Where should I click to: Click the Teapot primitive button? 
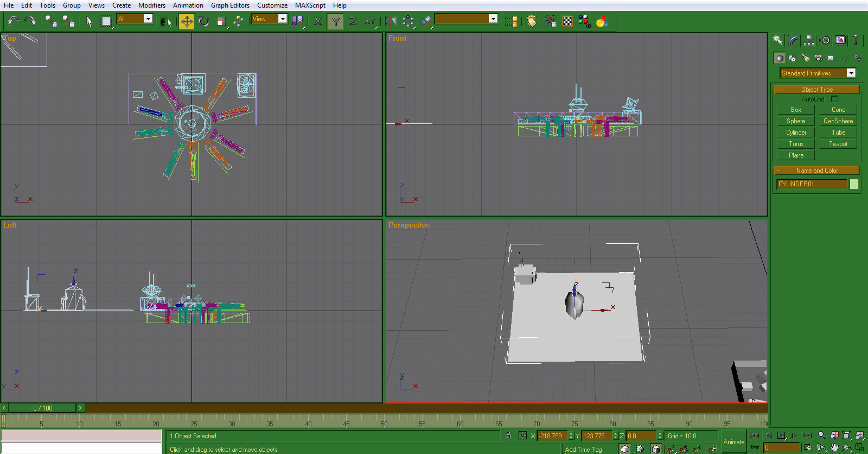tap(838, 144)
